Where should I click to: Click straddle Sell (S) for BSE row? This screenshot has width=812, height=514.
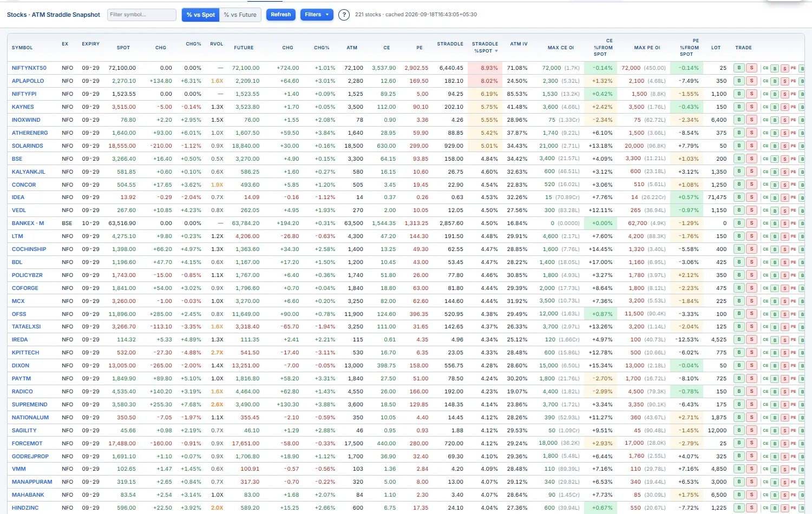click(751, 159)
